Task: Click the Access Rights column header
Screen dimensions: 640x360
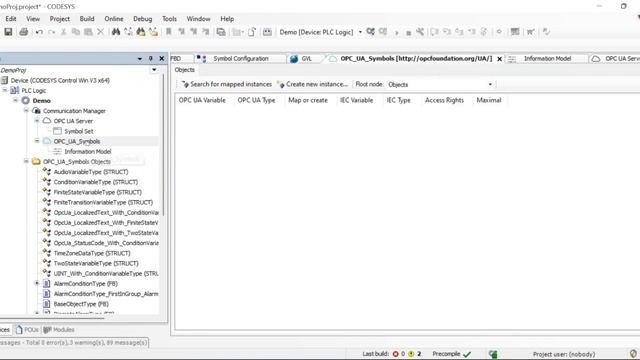Action: pyautogui.click(x=444, y=100)
